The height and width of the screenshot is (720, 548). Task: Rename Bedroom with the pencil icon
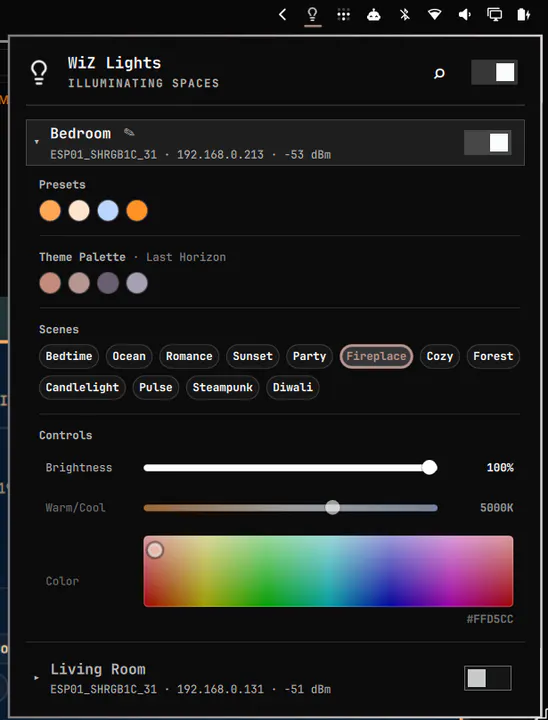coord(129,133)
